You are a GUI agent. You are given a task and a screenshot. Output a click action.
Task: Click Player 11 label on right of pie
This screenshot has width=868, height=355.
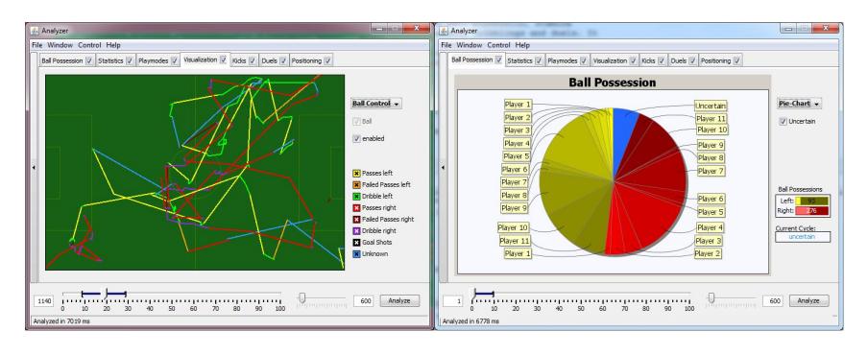[x=711, y=118]
